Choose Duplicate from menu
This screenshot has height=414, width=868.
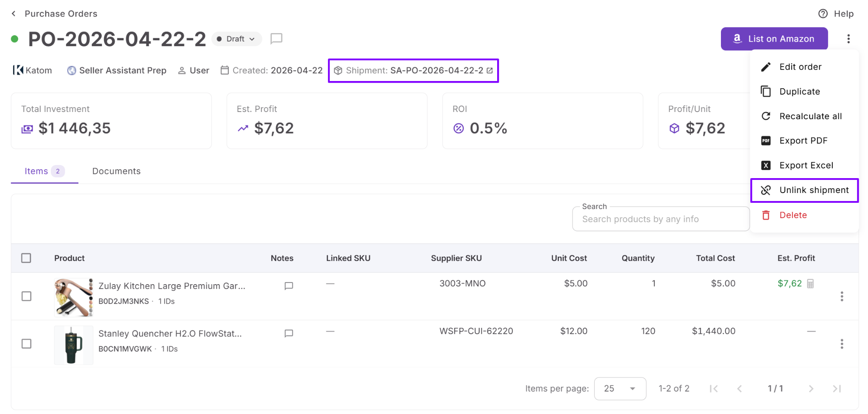click(x=804, y=91)
